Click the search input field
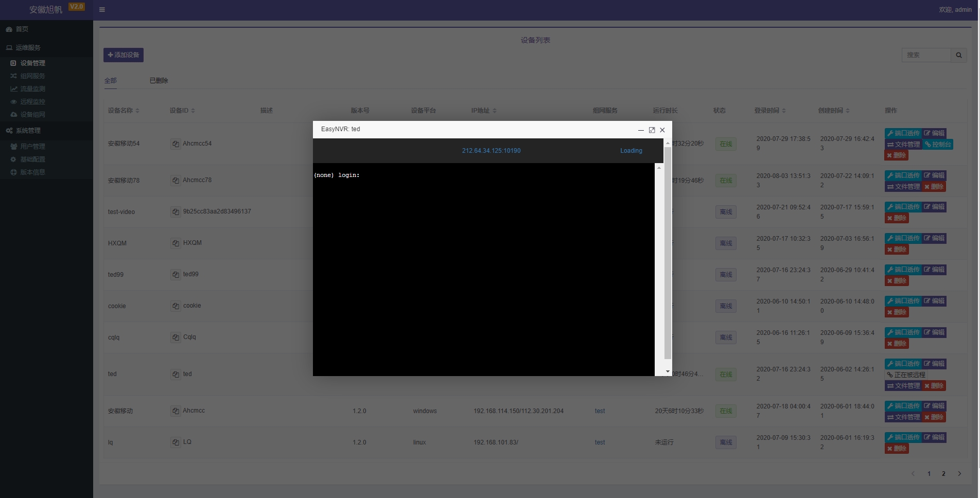Image resolution: width=980 pixels, height=498 pixels. pyautogui.click(x=925, y=55)
